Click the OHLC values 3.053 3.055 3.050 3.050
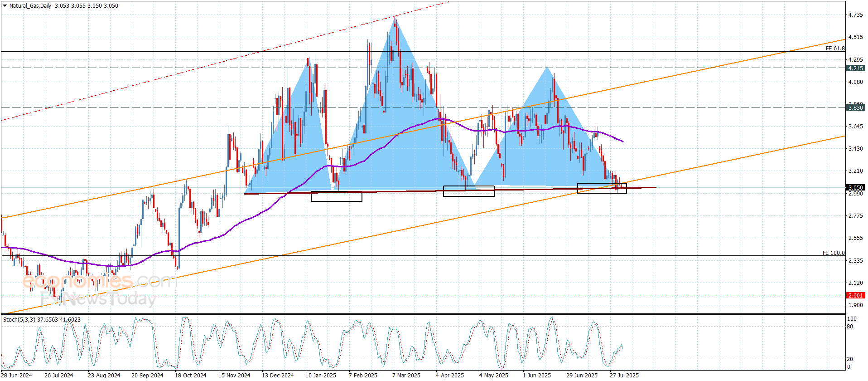868x381 pixels. [x=87, y=6]
